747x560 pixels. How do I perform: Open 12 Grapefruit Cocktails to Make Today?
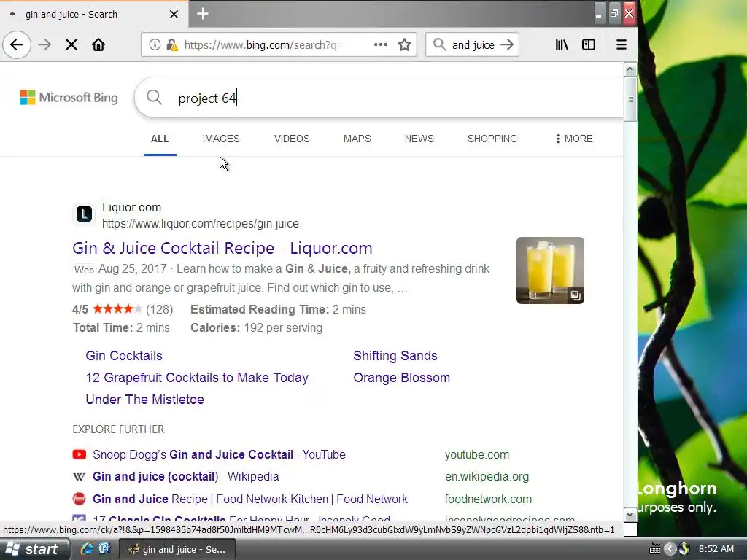(x=197, y=378)
